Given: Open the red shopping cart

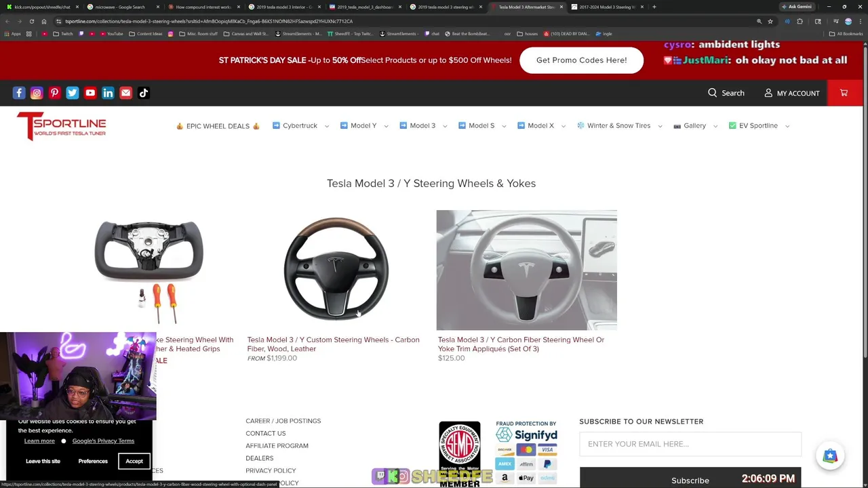Looking at the screenshot, I should point(844,93).
